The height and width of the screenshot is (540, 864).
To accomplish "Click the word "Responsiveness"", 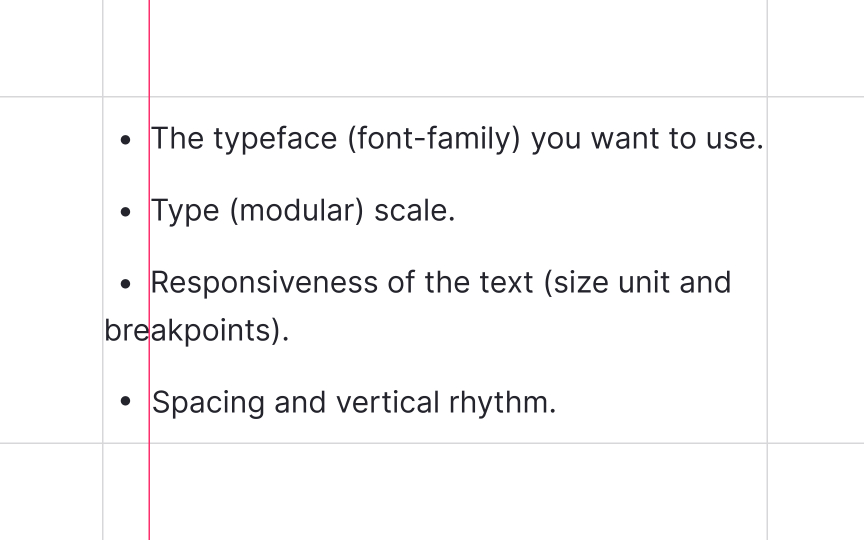I will coord(264,283).
